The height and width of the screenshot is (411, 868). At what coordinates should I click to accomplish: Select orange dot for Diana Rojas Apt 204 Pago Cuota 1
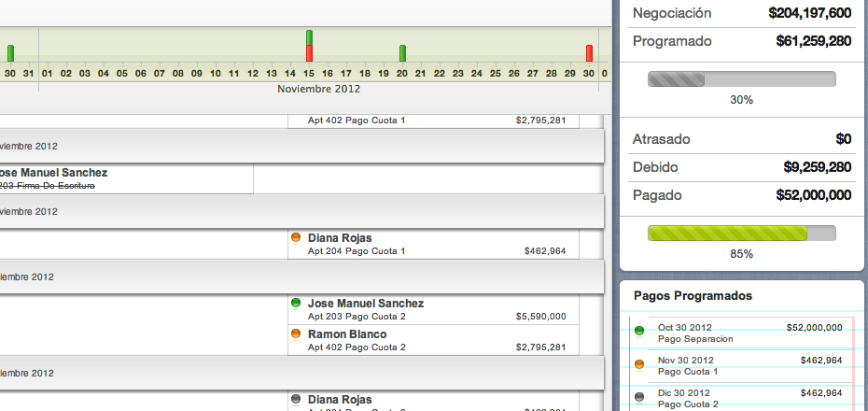296,238
